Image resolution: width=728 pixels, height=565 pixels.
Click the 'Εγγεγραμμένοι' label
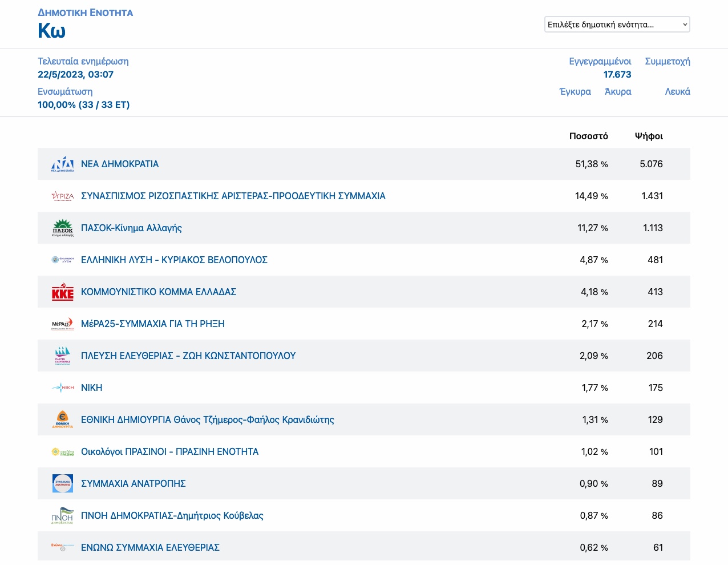click(x=600, y=61)
